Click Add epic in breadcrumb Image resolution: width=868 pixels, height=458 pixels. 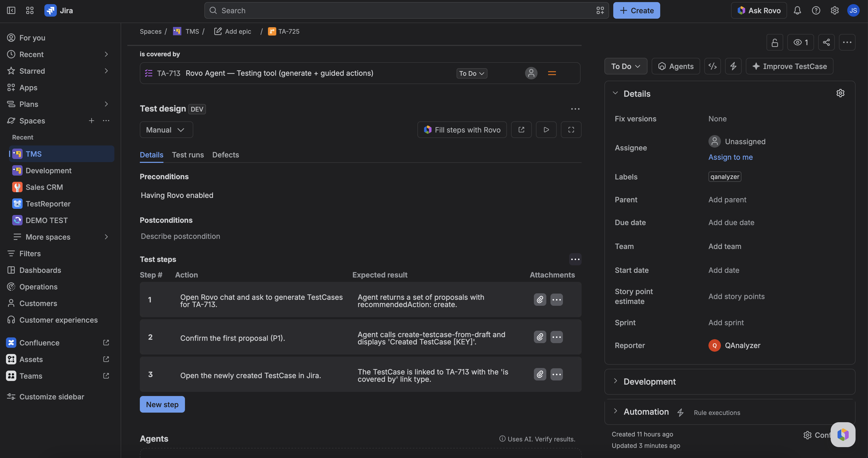pos(233,31)
